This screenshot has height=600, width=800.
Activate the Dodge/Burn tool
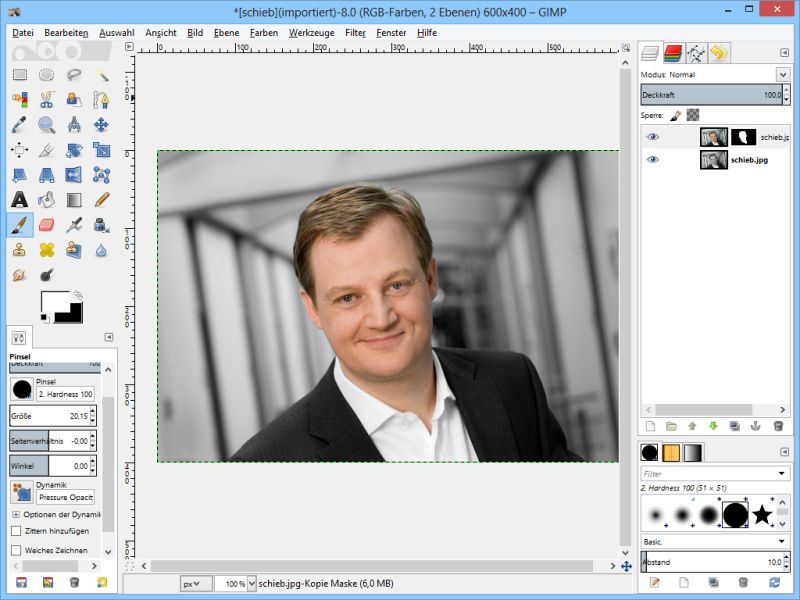point(46,276)
